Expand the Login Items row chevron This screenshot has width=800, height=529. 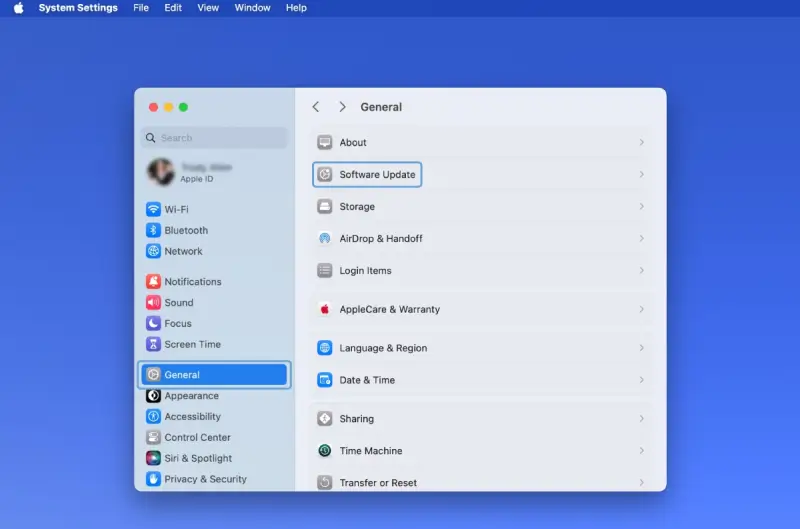641,270
